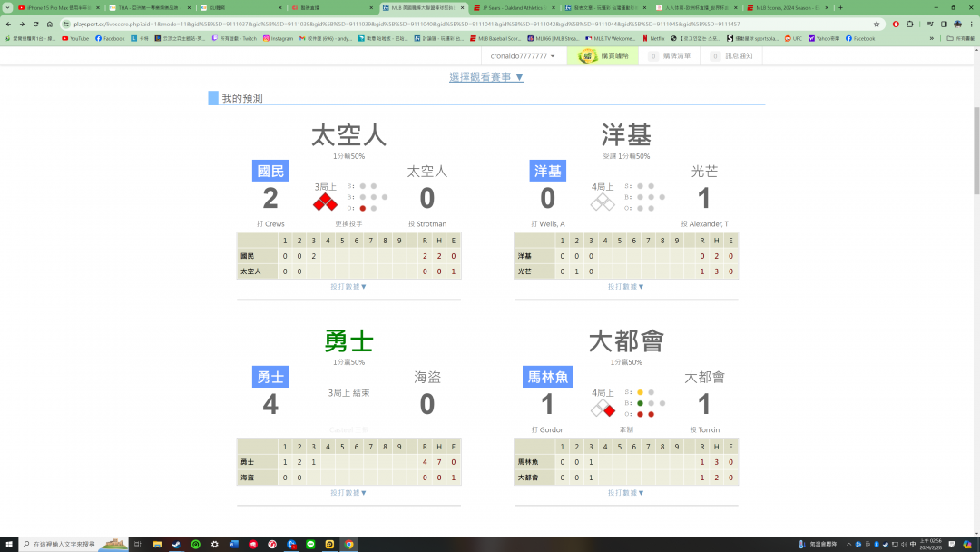Open Google Chrome from the taskbar
Screen dimensions: 980x552
[x=348, y=544]
